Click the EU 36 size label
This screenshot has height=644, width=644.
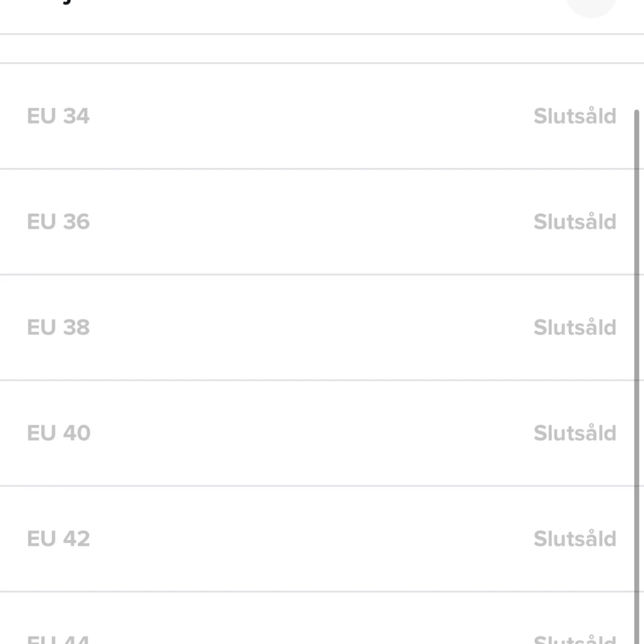[58, 222]
